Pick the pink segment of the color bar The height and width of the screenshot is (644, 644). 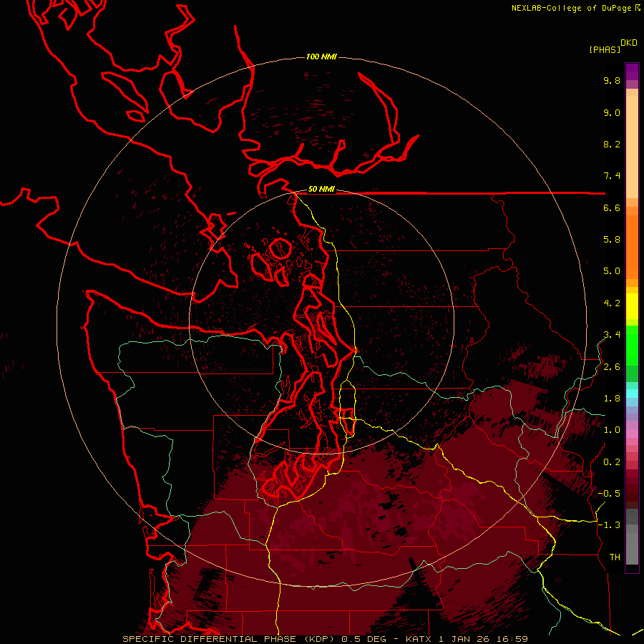pos(632,434)
